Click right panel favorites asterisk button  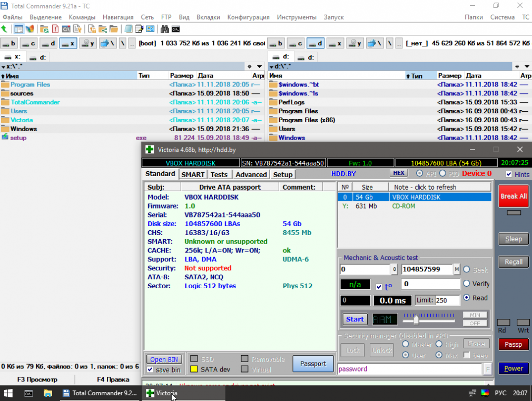point(517,66)
